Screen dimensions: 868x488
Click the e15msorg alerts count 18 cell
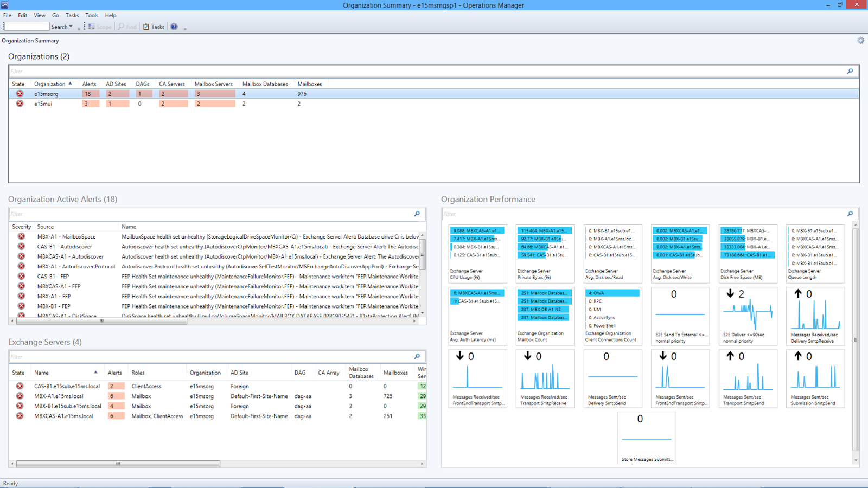tap(91, 94)
